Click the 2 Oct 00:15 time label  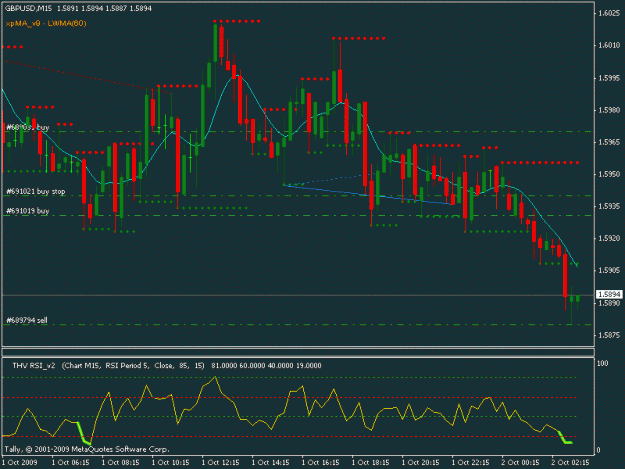pyautogui.click(x=520, y=462)
